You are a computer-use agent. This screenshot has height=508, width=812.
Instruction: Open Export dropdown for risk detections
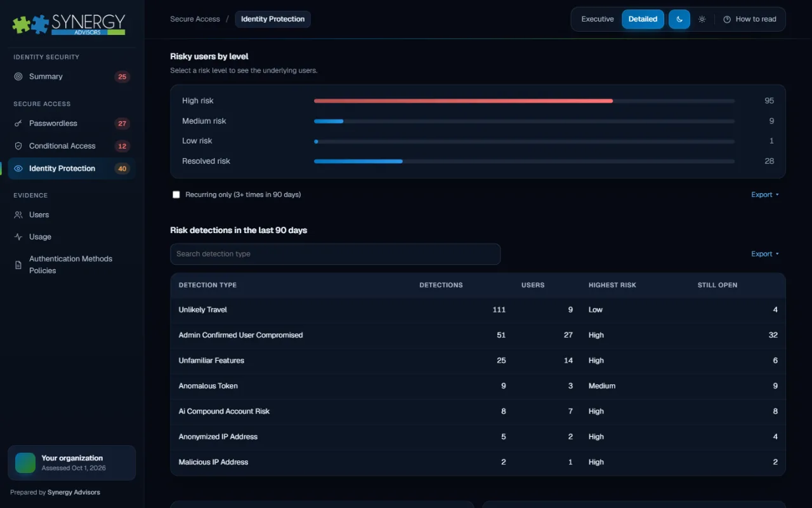765,254
